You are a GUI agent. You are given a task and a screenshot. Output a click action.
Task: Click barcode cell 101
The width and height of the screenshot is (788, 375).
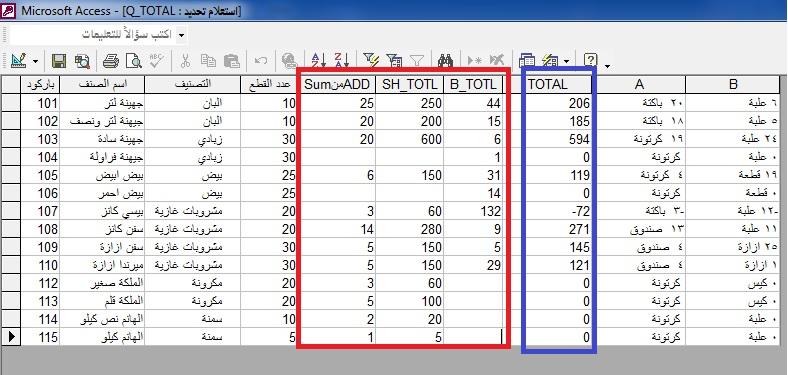41,103
